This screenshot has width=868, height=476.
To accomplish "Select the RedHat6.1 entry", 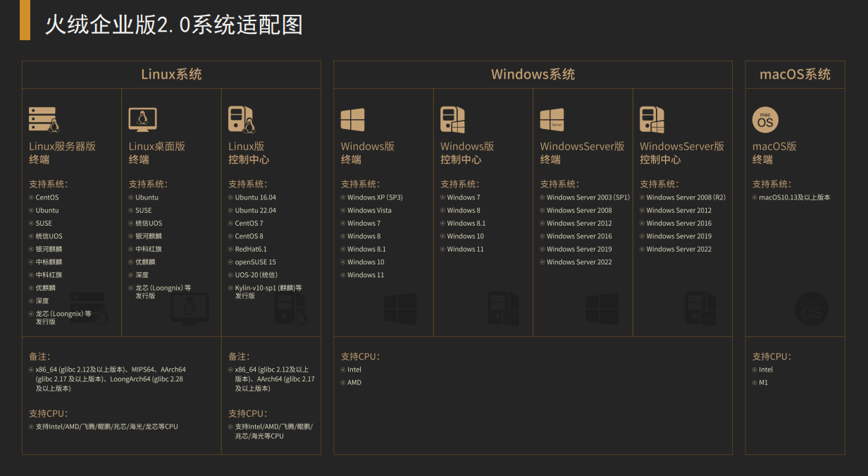I will tap(251, 249).
